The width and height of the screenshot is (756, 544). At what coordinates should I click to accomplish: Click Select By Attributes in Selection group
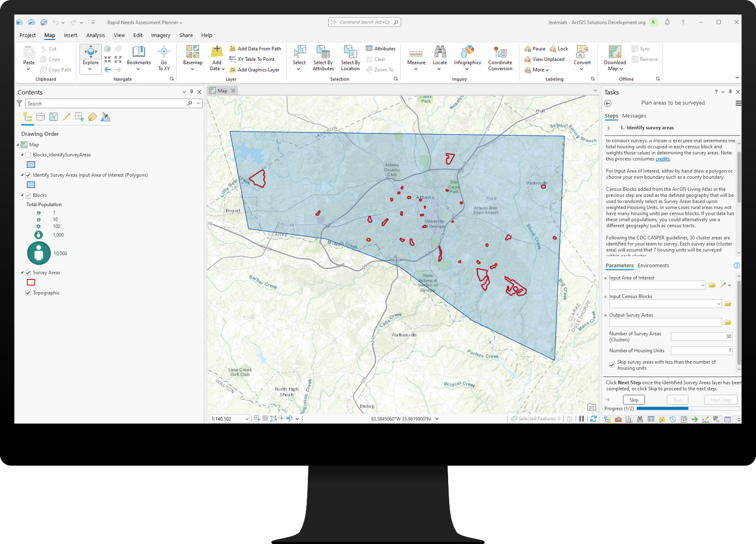click(323, 58)
